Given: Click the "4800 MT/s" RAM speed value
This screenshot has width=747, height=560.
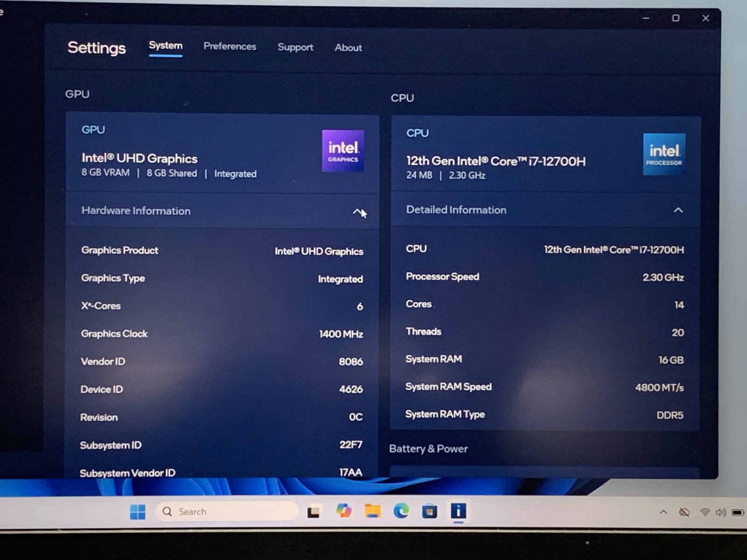Looking at the screenshot, I should (x=659, y=388).
